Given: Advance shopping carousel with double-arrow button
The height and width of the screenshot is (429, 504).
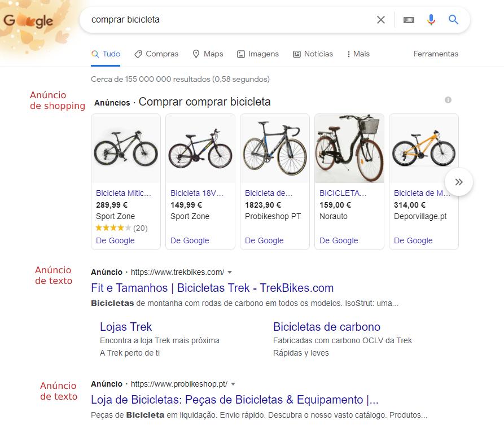Looking at the screenshot, I should [459, 182].
